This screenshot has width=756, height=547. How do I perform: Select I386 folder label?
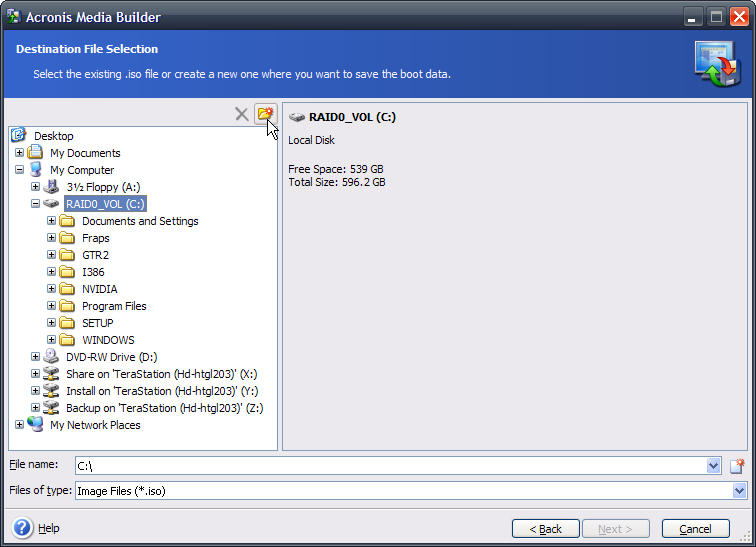tap(93, 272)
